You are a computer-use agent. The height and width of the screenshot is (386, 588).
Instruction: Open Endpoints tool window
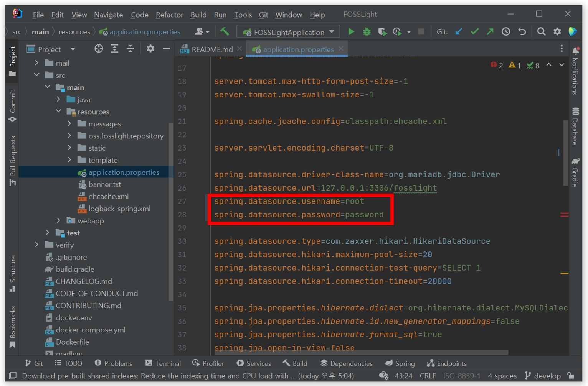click(447, 363)
